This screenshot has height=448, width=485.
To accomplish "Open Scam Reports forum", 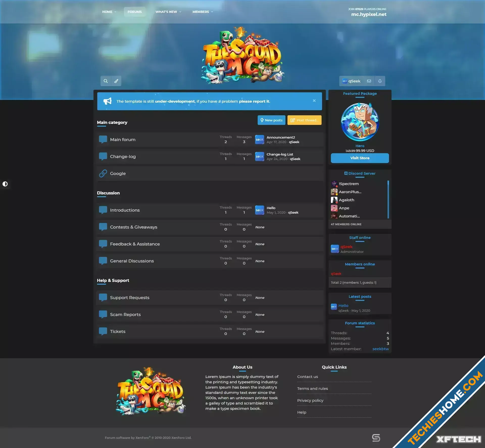I will click(126, 315).
